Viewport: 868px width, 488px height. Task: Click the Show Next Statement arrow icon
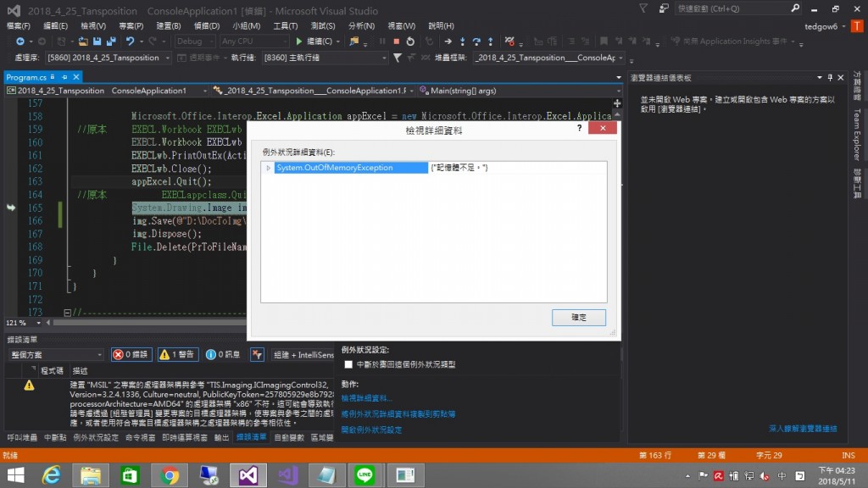click(448, 42)
